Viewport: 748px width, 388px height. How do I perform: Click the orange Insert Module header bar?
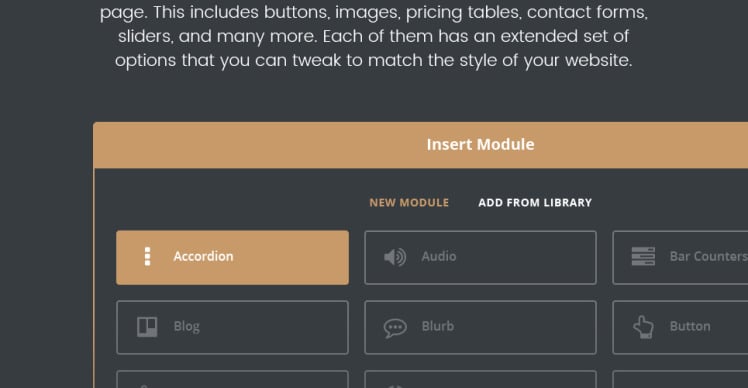coord(421,145)
